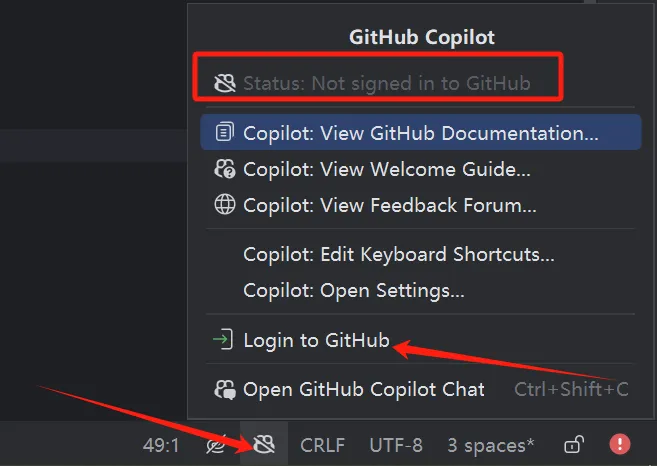Toggle the read-only lock icon
This screenshot has height=466, width=657.
coord(574,445)
